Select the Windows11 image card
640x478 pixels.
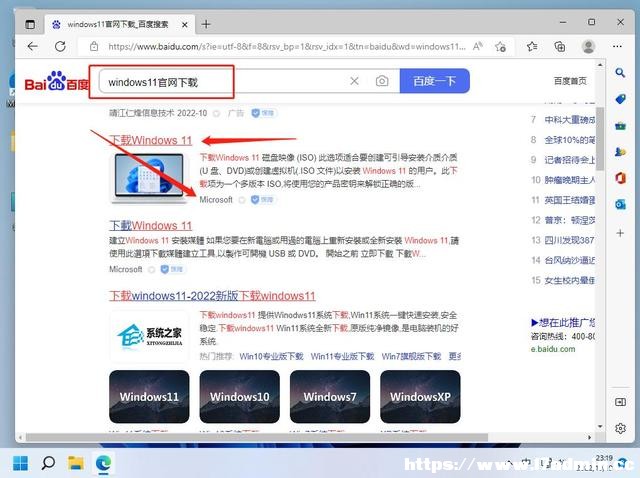click(x=149, y=396)
